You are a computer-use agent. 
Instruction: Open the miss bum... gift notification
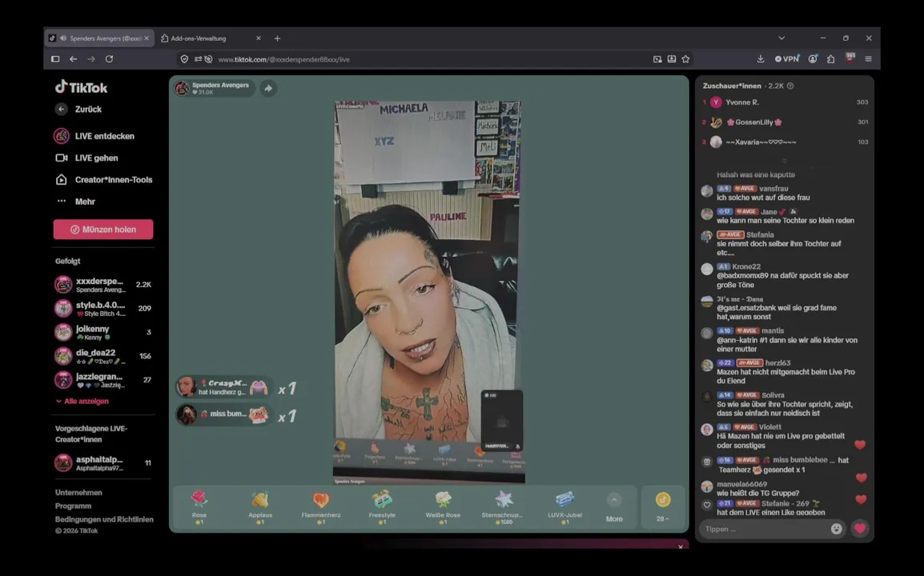[224, 414]
